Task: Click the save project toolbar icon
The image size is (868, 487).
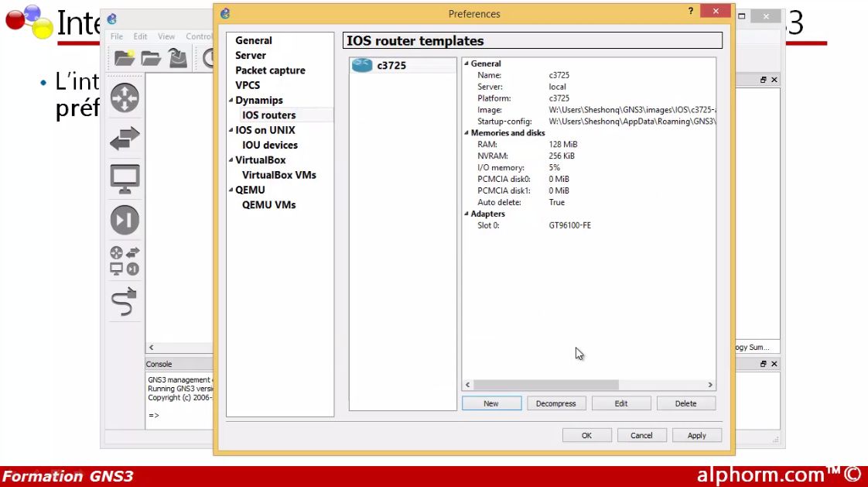Action: (x=178, y=57)
